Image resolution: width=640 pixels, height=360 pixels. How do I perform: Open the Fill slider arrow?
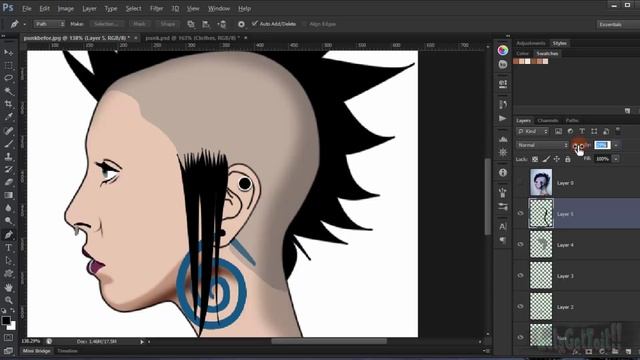pyautogui.click(x=616, y=159)
